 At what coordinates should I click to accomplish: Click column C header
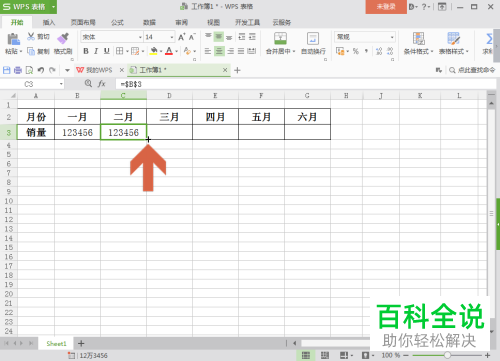click(123, 96)
